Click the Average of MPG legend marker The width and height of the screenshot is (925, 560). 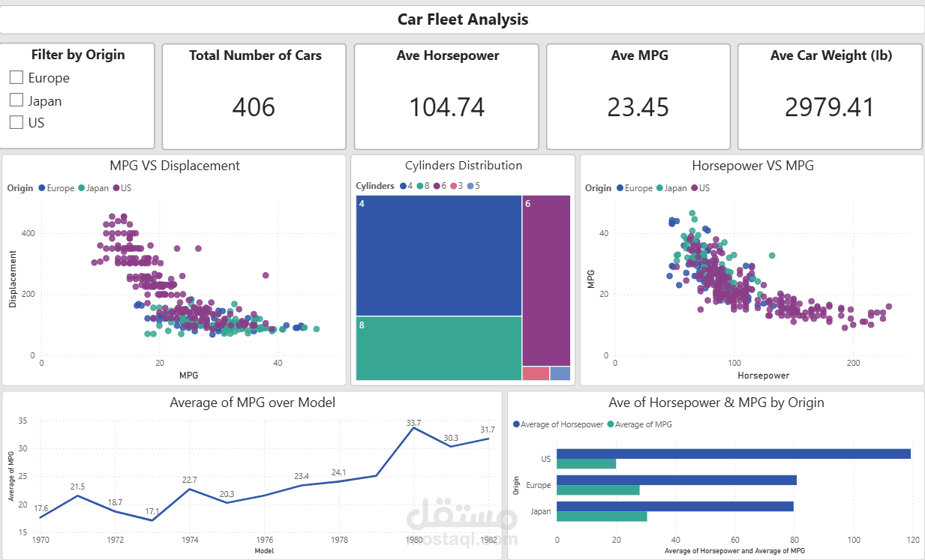click(x=611, y=424)
